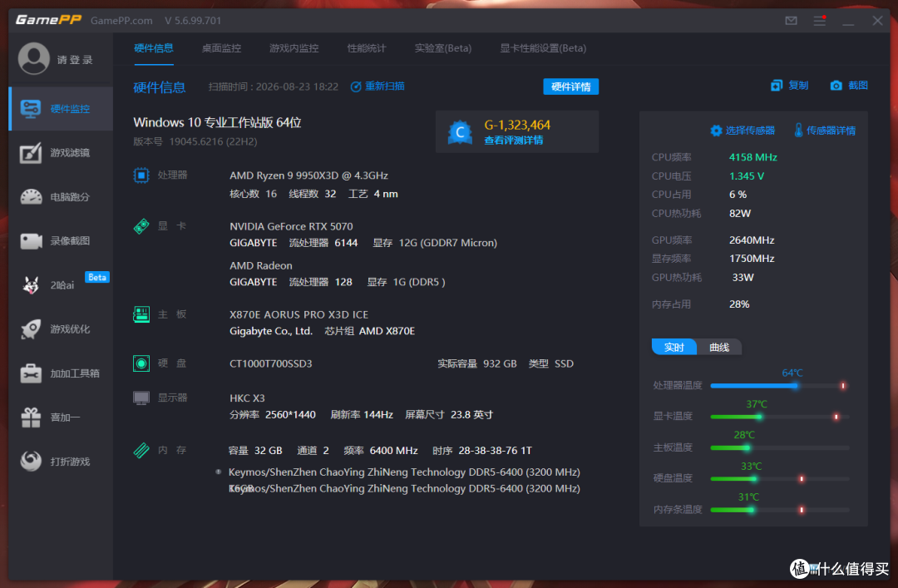Image resolution: width=898 pixels, height=588 pixels.
Task: Click the V 5.6.99.701 version text
Action: point(193,21)
